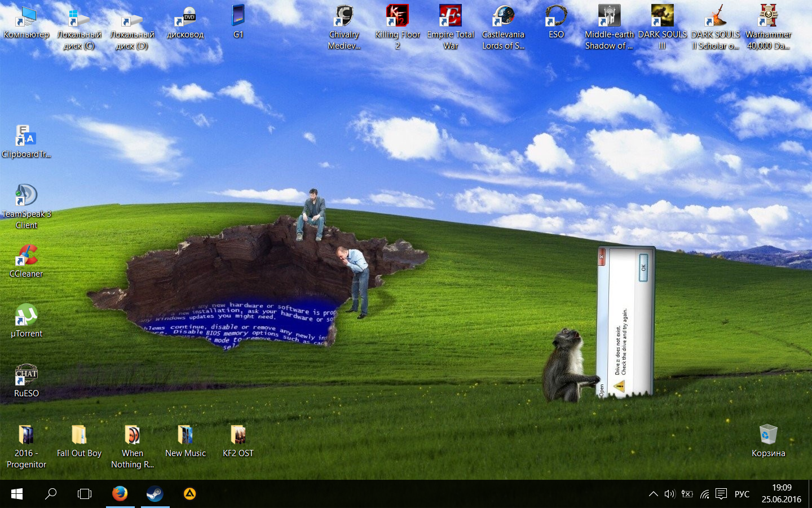Click the CCleaner desktop icon
Viewport: 812px width, 508px height.
(x=26, y=256)
